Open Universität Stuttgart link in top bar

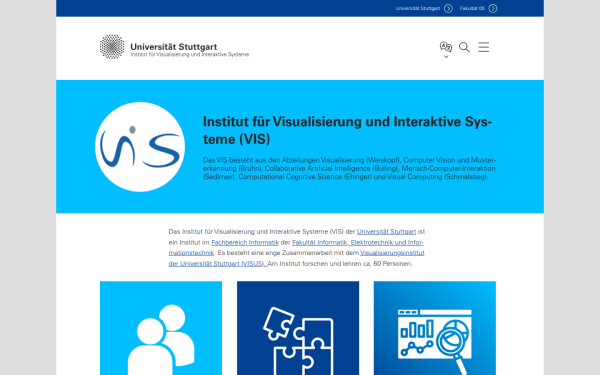point(418,8)
